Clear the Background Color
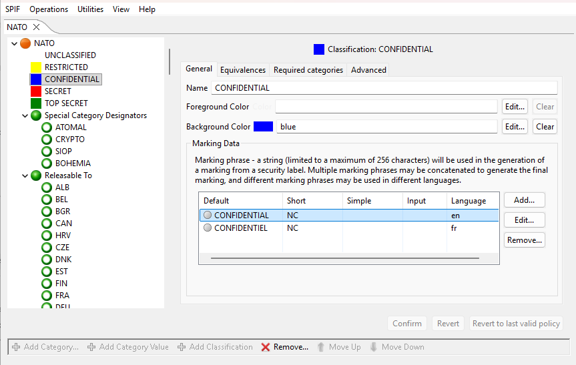The image size is (576, 365). tap(545, 127)
